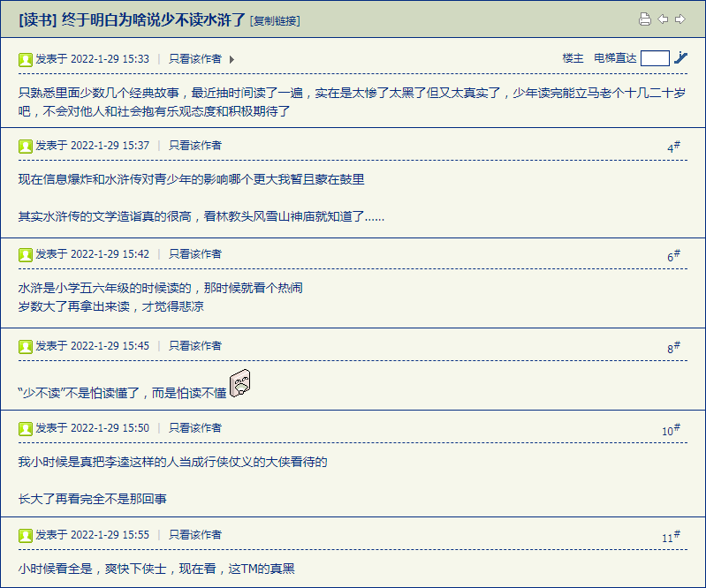Click timestamp 发表于 2022-1-29 15:37
The height and width of the screenshot is (588, 706).
[92, 146]
